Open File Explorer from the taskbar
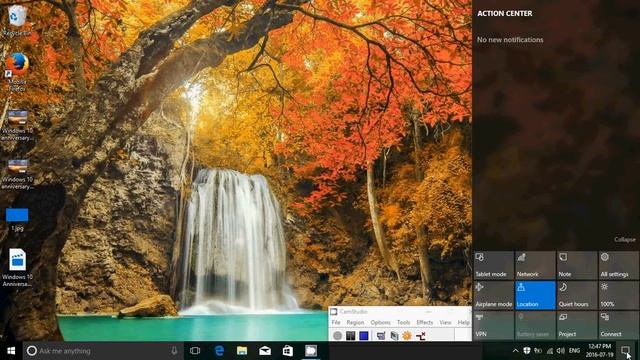Screen dimensions: 640x360 pos(242,351)
